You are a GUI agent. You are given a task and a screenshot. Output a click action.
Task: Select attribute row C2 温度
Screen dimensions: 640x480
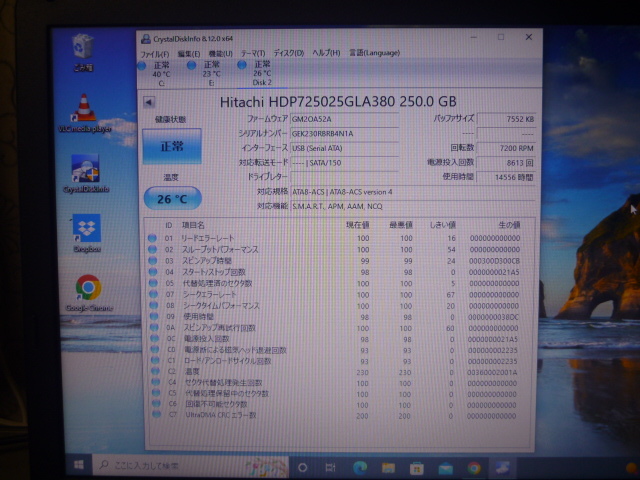click(338, 372)
